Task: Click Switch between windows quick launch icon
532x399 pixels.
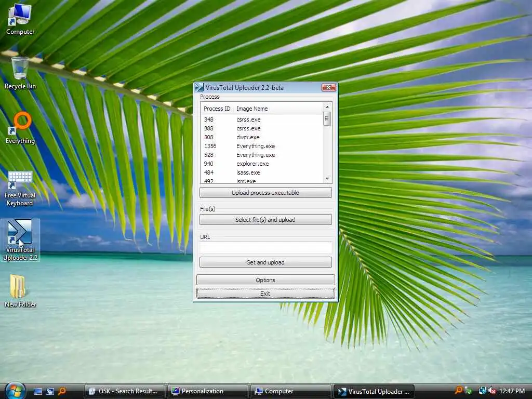Action: click(50, 391)
